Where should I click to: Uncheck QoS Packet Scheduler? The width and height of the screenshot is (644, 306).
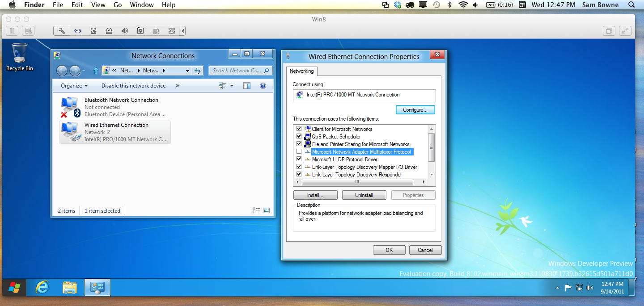(299, 137)
